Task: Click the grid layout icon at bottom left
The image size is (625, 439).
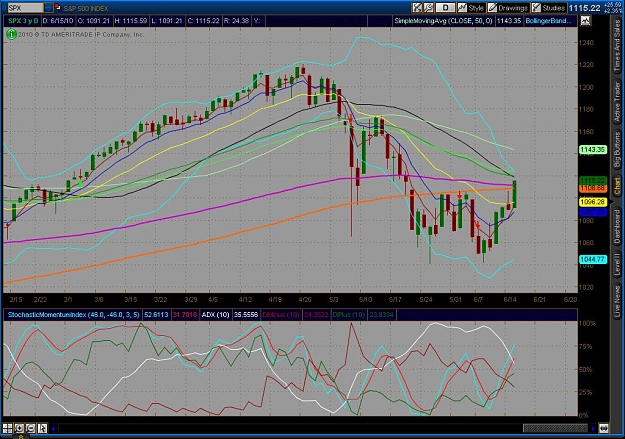Action: point(8,428)
